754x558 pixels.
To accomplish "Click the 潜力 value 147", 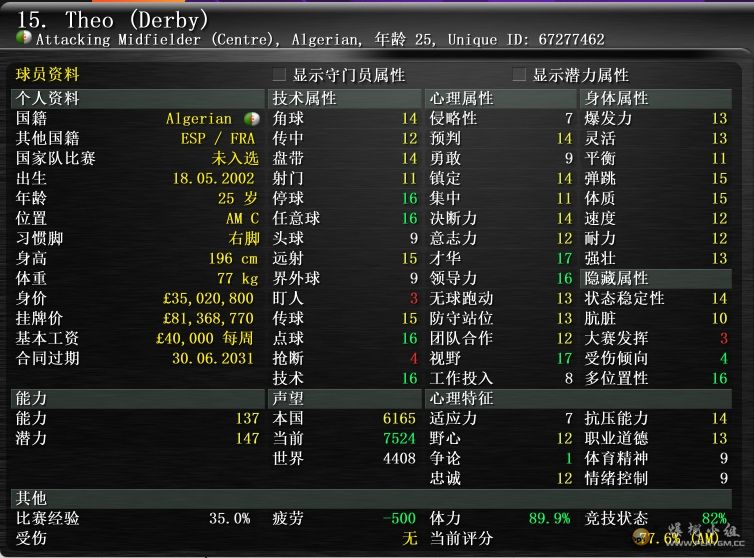I will (x=246, y=438).
